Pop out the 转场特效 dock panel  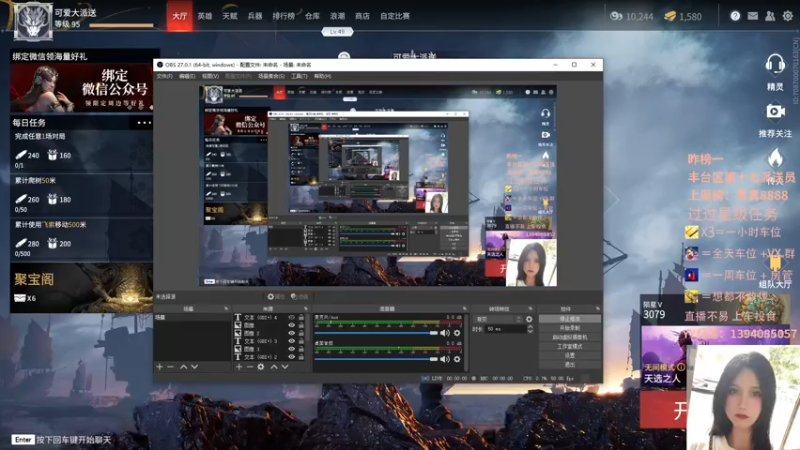530,309
